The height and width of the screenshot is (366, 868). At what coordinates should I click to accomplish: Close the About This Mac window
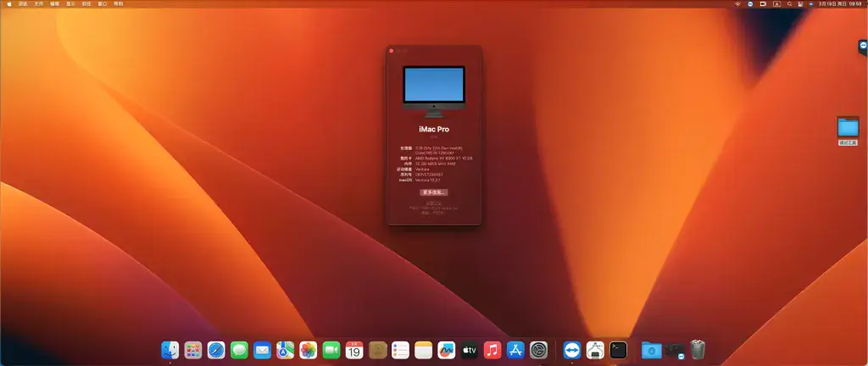click(x=392, y=51)
